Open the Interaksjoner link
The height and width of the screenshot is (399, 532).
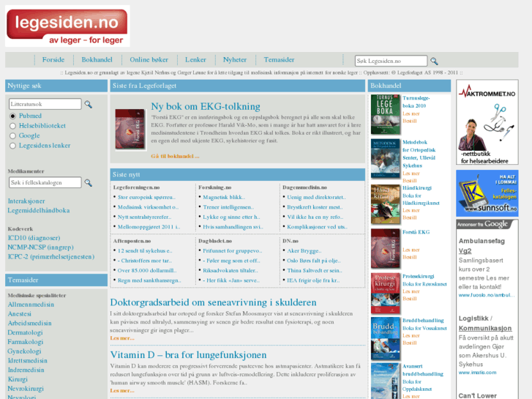(26, 201)
